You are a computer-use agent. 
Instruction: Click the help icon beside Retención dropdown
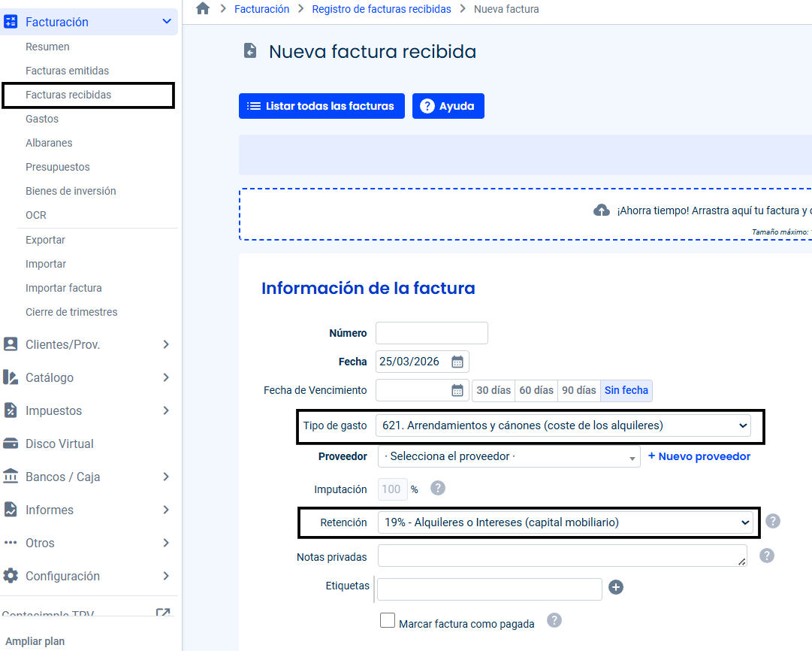pos(773,522)
